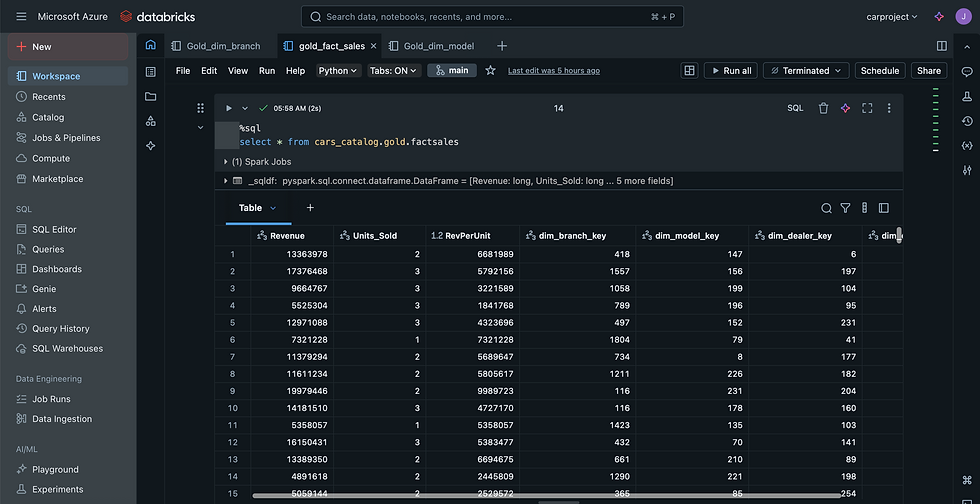This screenshot has height=504, width=980.
Task: Toggle the split view icon at top right
Action: (x=941, y=46)
